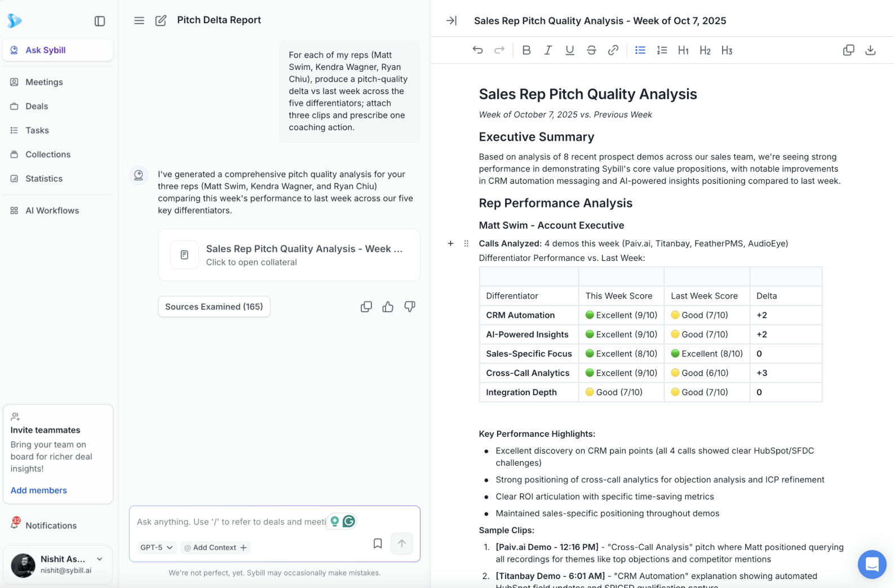
Task: Start a new chat with compose icon
Action: (161, 20)
